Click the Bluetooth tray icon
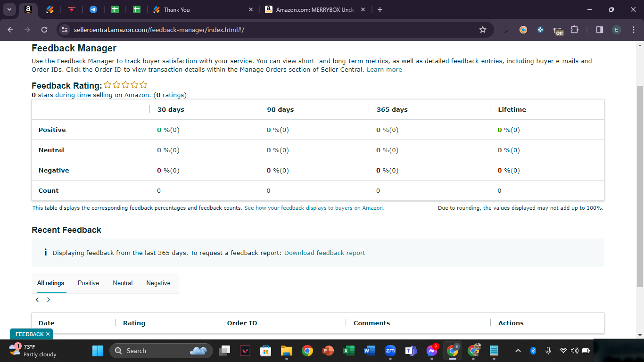Viewport: 644px width, 362px height. coord(533,351)
